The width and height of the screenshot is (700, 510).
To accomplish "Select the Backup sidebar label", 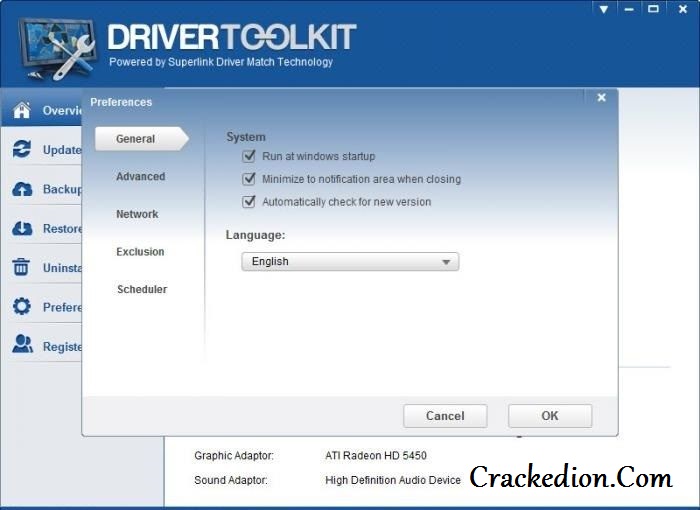I will coord(62,189).
